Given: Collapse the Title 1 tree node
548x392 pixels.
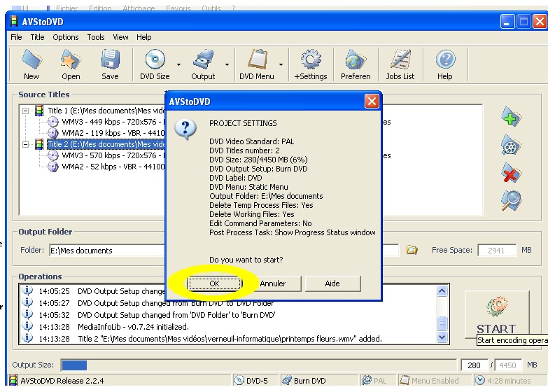Looking at the screenshot, I should click(x=26, y=111).
